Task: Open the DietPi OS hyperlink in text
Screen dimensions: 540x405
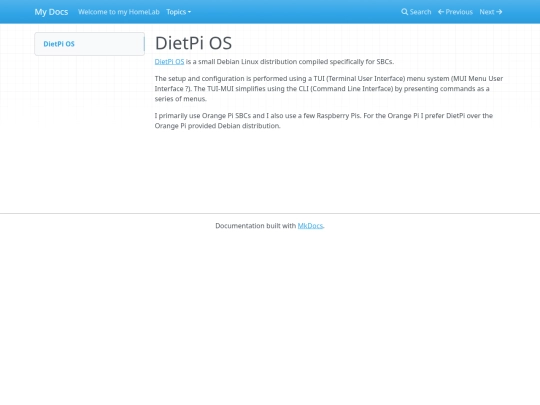Action: tap(169, 62)
